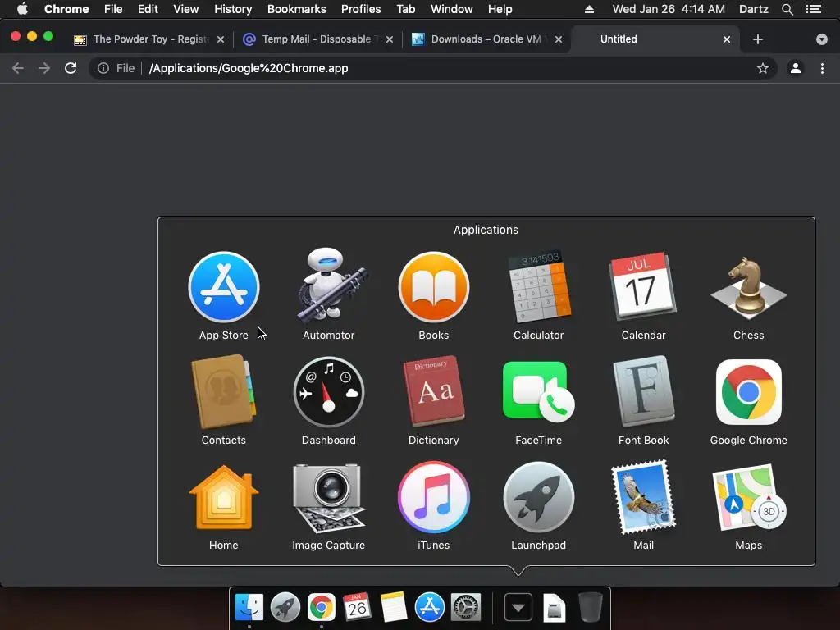Screen dimensions: 840x630
Task: Click the Applications stack arrow in Dock
Action: tap(518, 608)
